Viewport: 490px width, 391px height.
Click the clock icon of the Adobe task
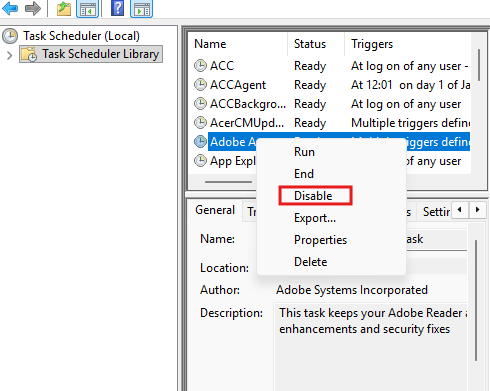pyautogui.click(x=200, y=142)
